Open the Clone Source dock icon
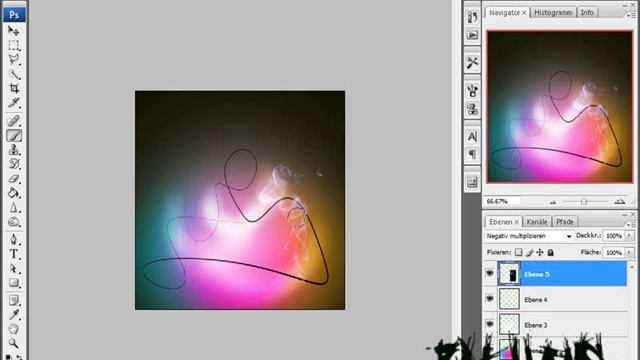Viewport: 640px width, 360px height. coord(472,109)
